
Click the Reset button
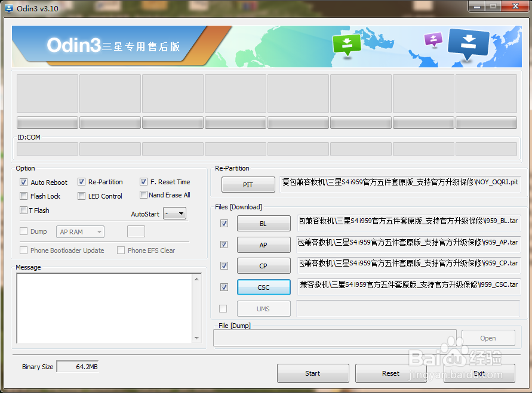tap(391, 373)
